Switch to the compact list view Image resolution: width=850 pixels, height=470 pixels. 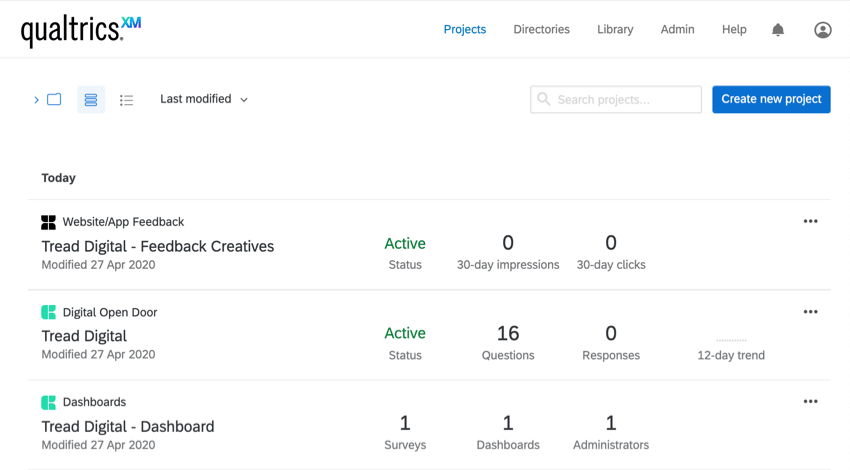126,100
